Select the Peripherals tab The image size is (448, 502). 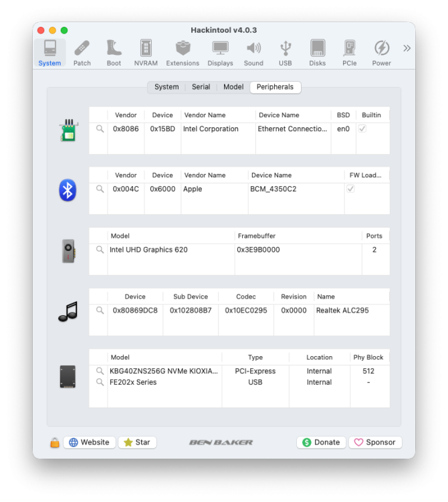(275, 87)
